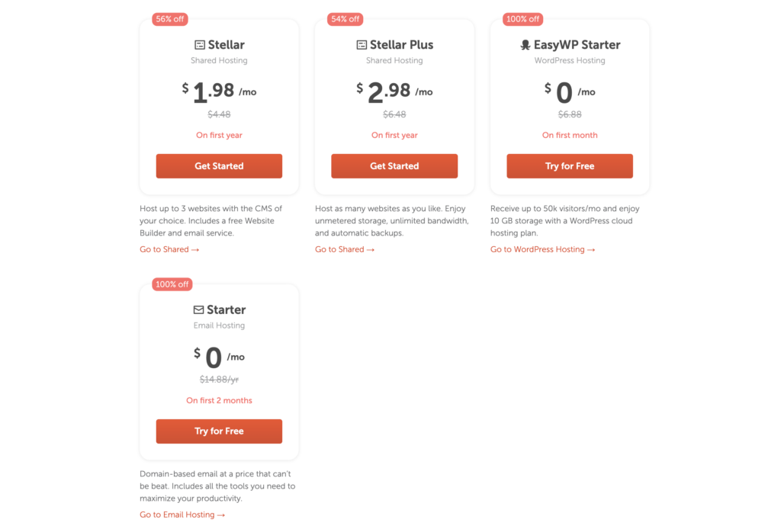Open Go to Shared link under Stellar Plus

coord(345,249)
